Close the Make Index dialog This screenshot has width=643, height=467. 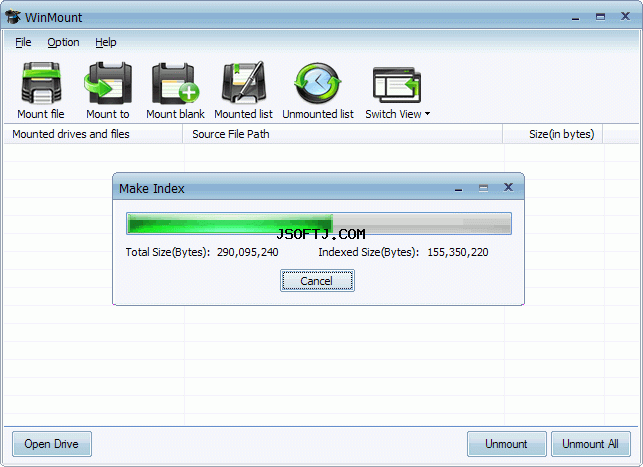[x=508, y=187]
